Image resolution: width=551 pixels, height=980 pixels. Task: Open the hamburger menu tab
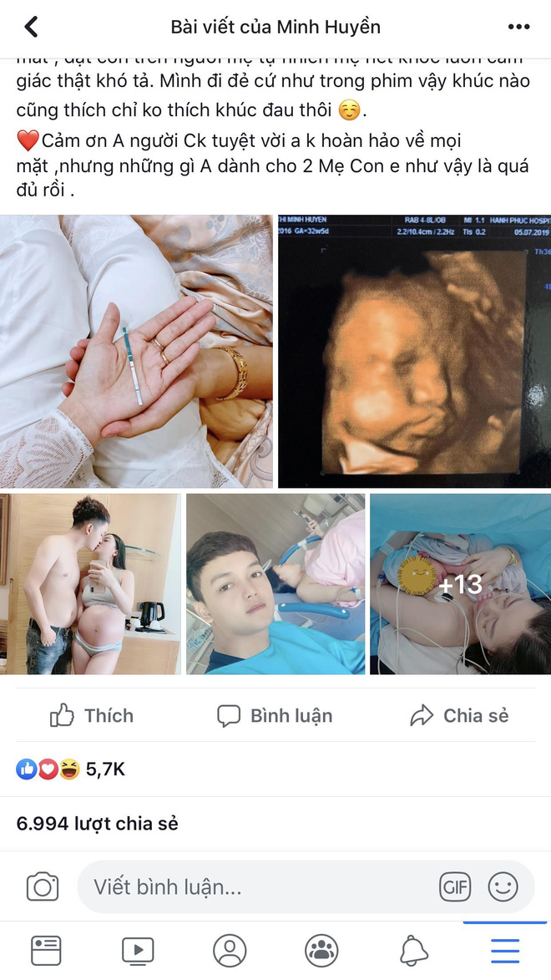tap(505, 951)
